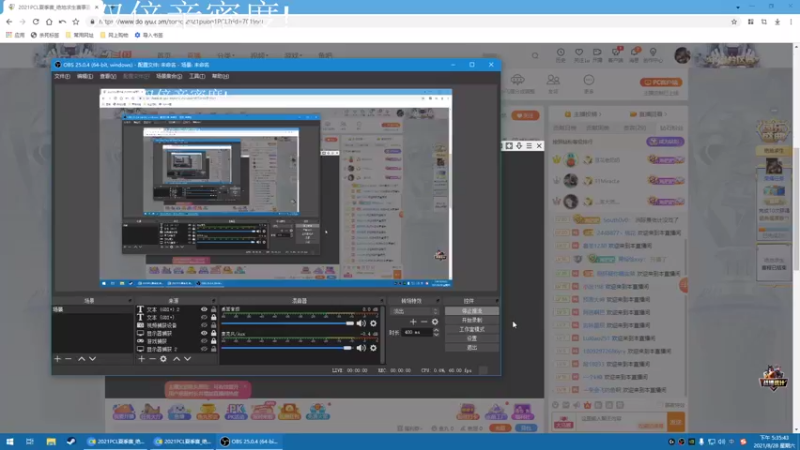The width and height of the screenshot is (800, 450).
Task: Move source down arrow in Sources panel
Action: (x=188, y=359)
